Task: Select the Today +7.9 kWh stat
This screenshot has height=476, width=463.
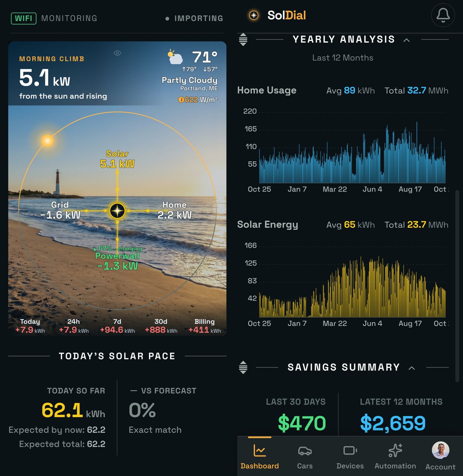Action: click(x=30, y=326)
